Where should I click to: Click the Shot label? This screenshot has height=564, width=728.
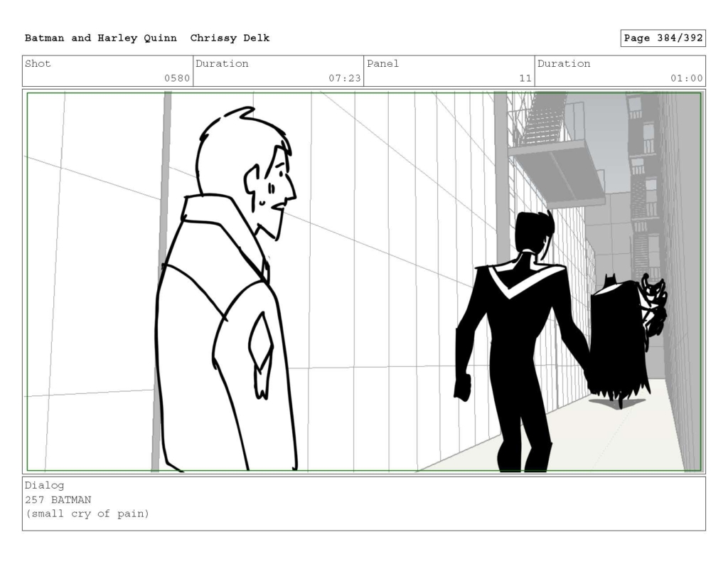(38, 63)
